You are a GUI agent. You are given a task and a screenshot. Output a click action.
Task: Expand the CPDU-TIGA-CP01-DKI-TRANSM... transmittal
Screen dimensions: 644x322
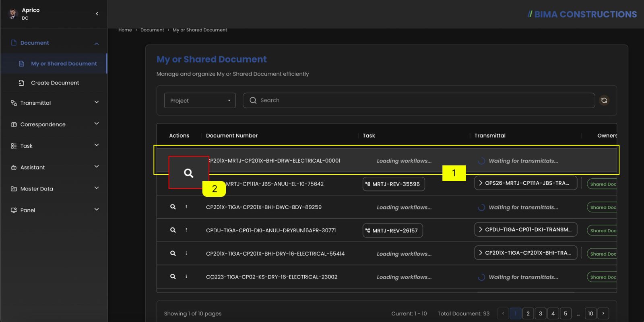[526, 229]
